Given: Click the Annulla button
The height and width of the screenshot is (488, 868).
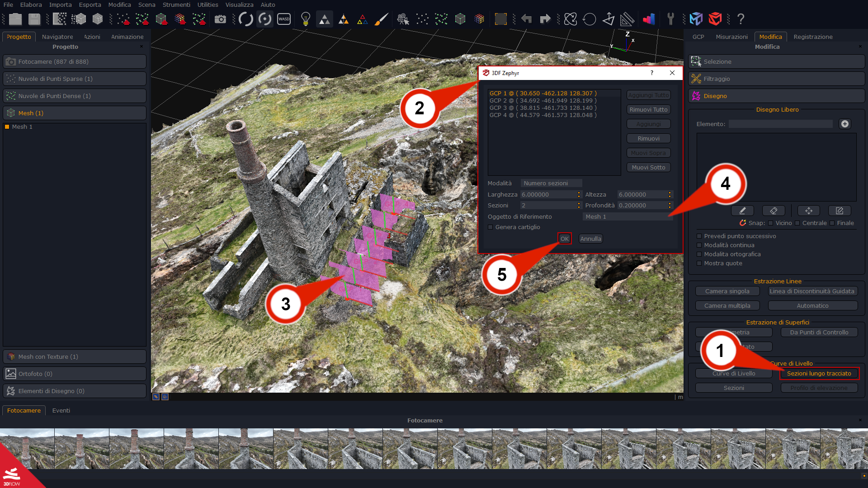Looking at the screenshot, I should pos(590,239).
